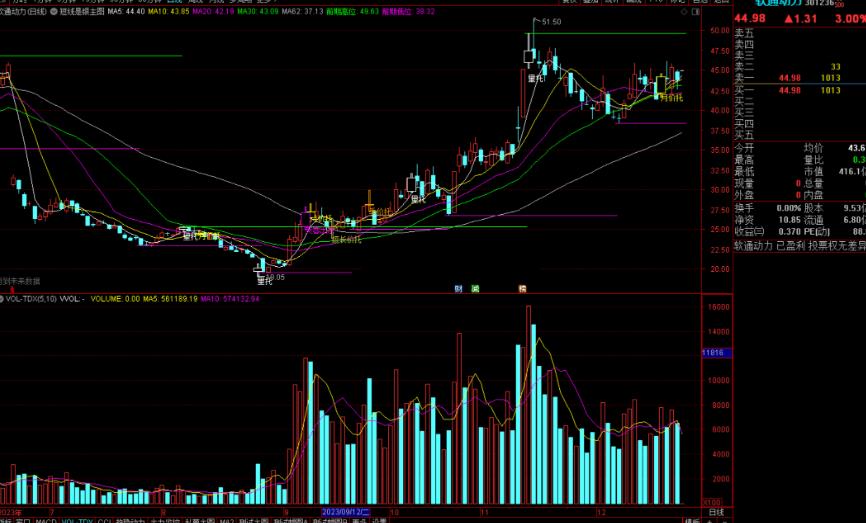
Task: Click the square window icon beside the diamond
Action: click(696, 12)
